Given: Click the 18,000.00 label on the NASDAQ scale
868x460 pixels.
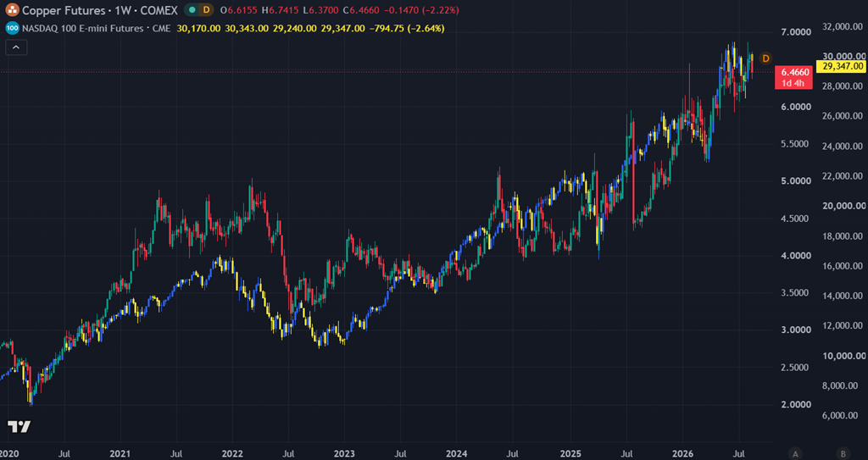Looking at the screenshot, I should tap(843, 236).
